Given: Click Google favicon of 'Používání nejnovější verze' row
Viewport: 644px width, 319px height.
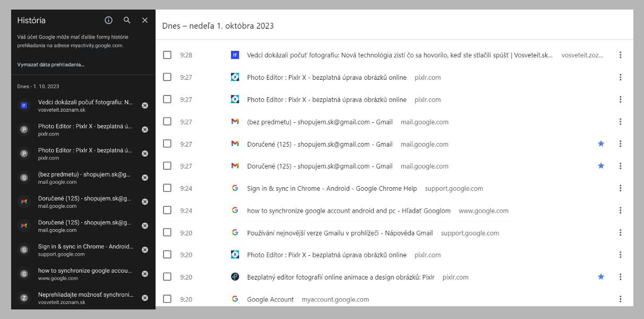Looking at the screenshot, I should (x=235, y=233).
